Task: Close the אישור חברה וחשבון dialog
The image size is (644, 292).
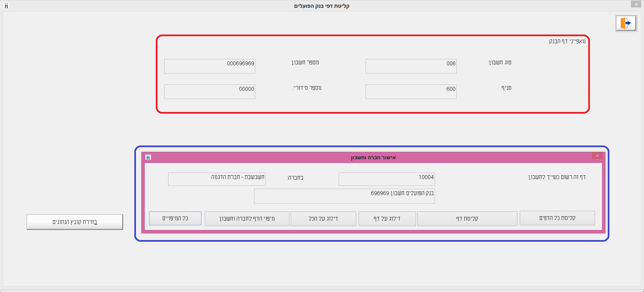Action: [597, 156]
